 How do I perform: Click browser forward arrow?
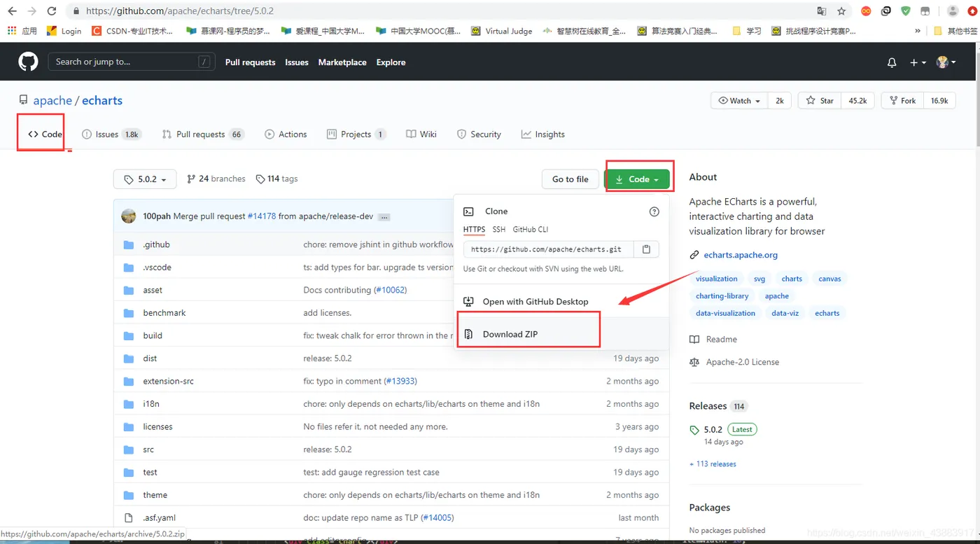[31, 11]
